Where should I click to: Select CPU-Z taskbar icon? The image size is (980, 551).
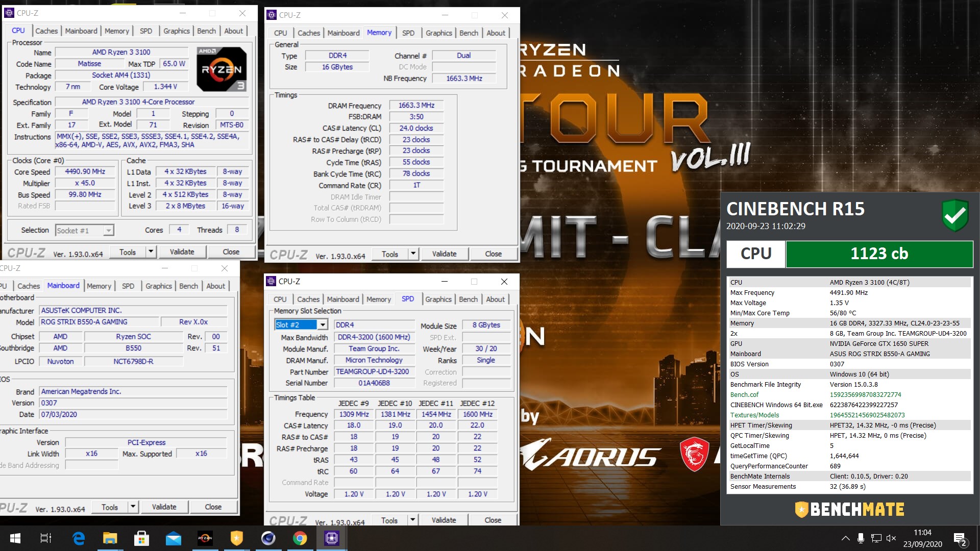[x=332, y=538]
